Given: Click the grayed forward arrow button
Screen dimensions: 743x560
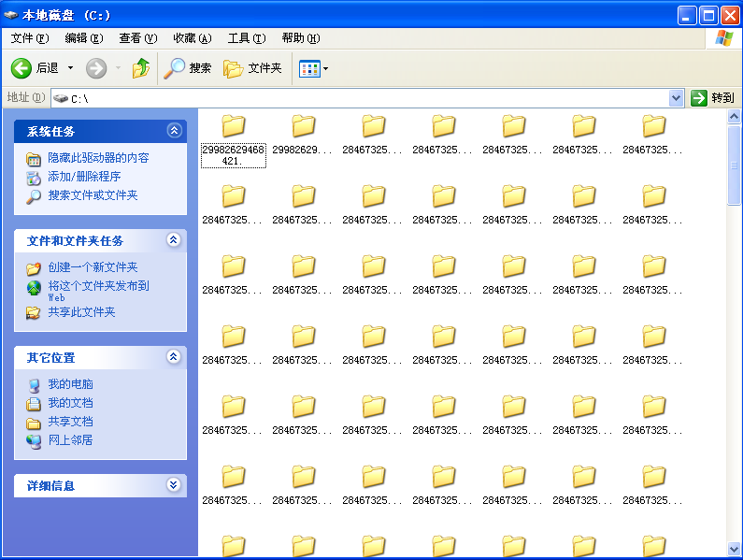Looking at the screenshot, I should click(x=96, y=68).
